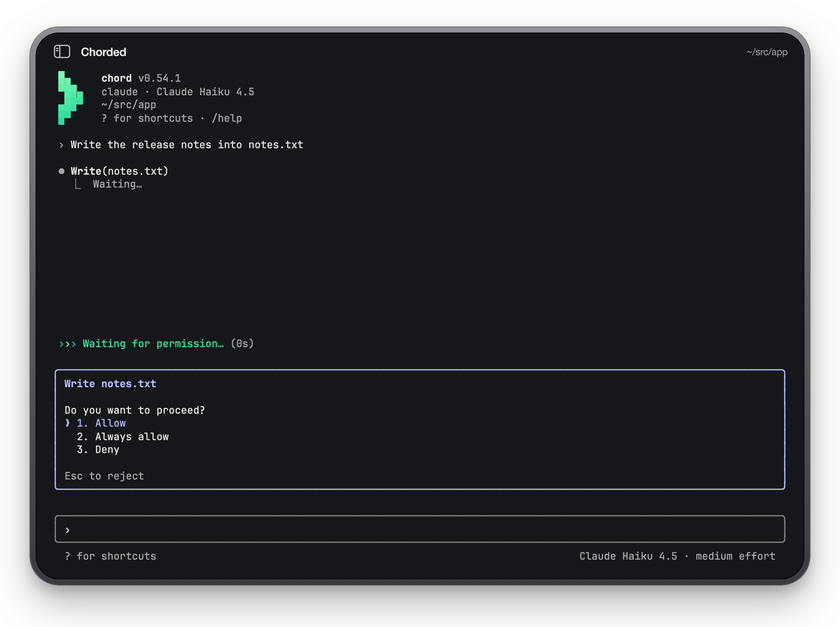Click into the prompt input field

coord(420,529)
